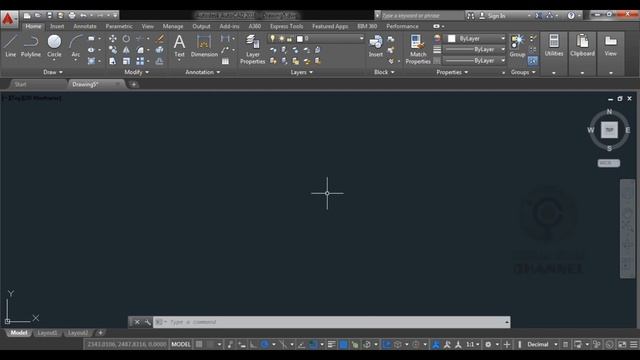
Task: Open the Parametric ribbon tab
Action: pyautogui.click(x=119, y=26)
